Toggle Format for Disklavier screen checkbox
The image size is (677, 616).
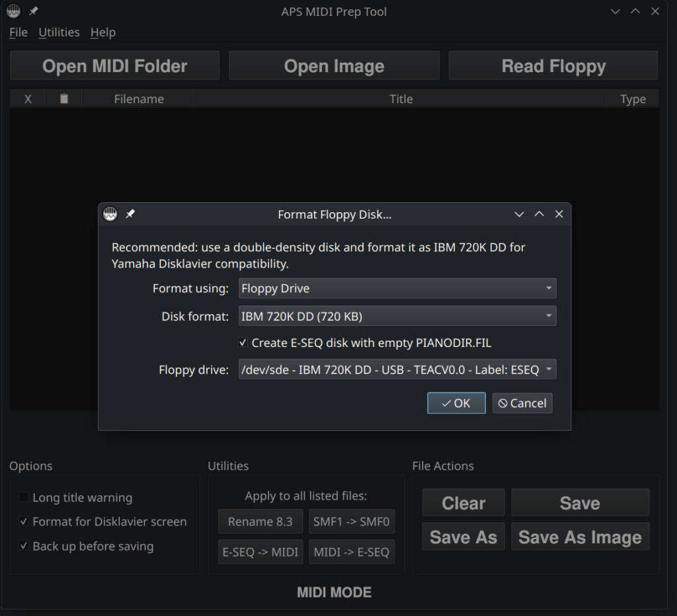pyautogui.click(x=24, y=521)
